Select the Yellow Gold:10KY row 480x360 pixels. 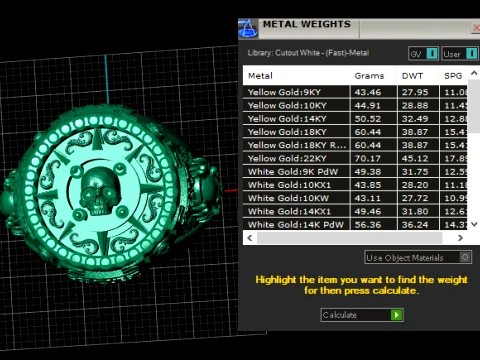355,105
